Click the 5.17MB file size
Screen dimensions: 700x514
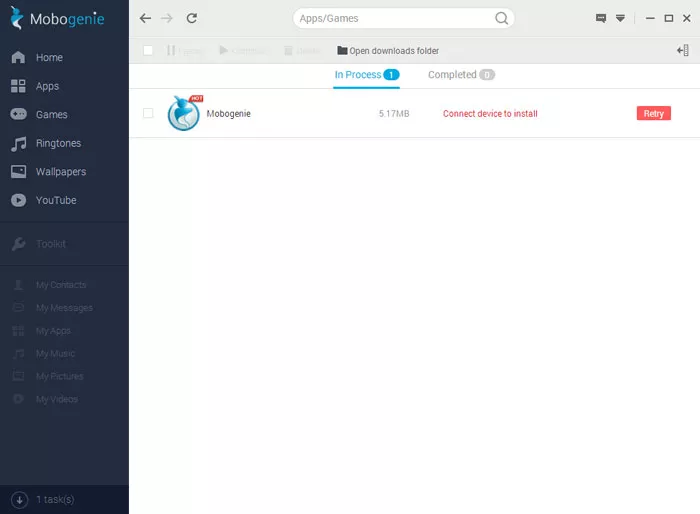(x=394, y=114)
